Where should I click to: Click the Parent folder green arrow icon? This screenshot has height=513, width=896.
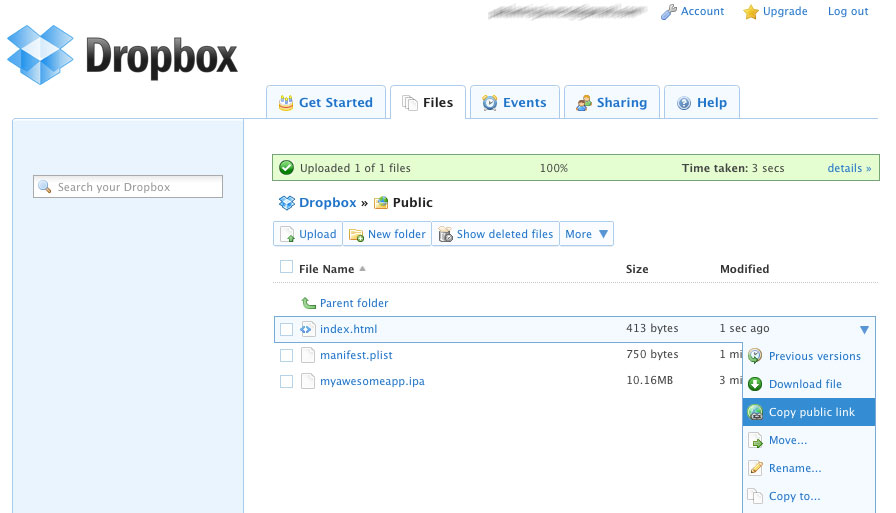(309, 303)
